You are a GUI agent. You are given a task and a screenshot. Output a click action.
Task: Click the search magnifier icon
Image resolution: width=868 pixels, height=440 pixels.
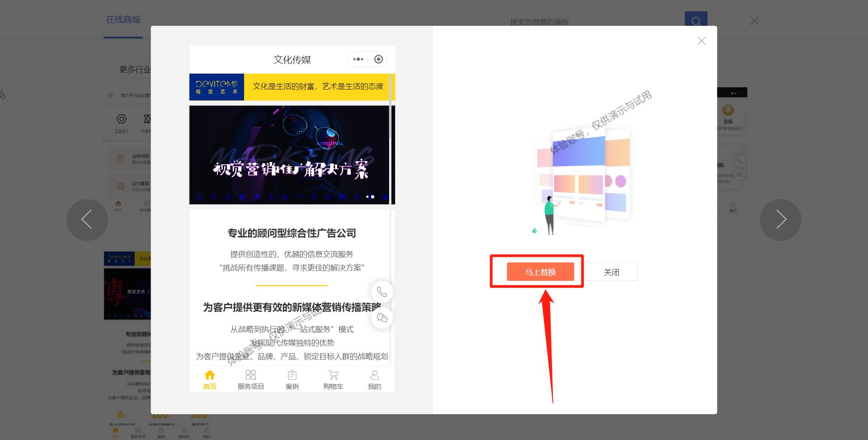click(696, 21)
